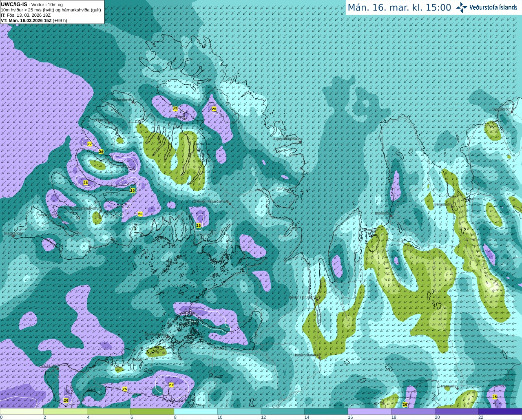Click the scale label 22 under the color bar
522x420 pixels.
[481, 417]
